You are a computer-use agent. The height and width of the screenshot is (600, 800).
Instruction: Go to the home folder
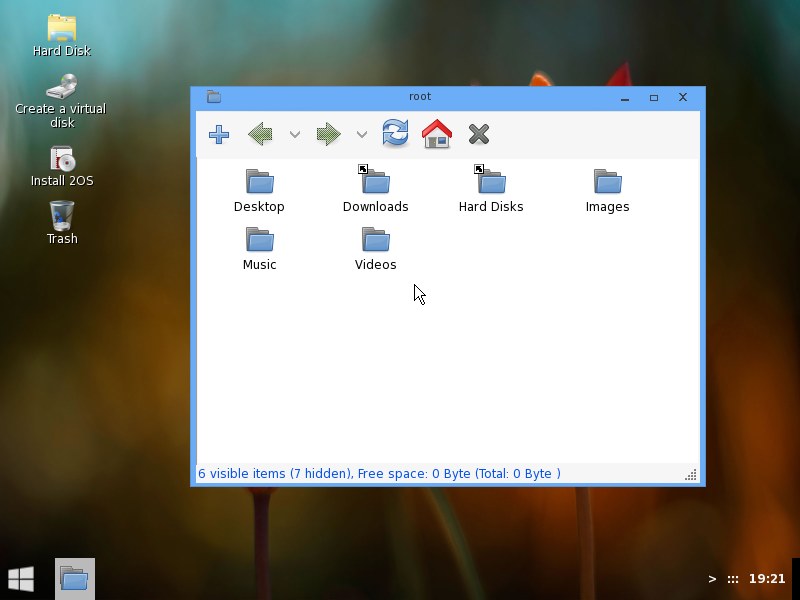(437, 134)
